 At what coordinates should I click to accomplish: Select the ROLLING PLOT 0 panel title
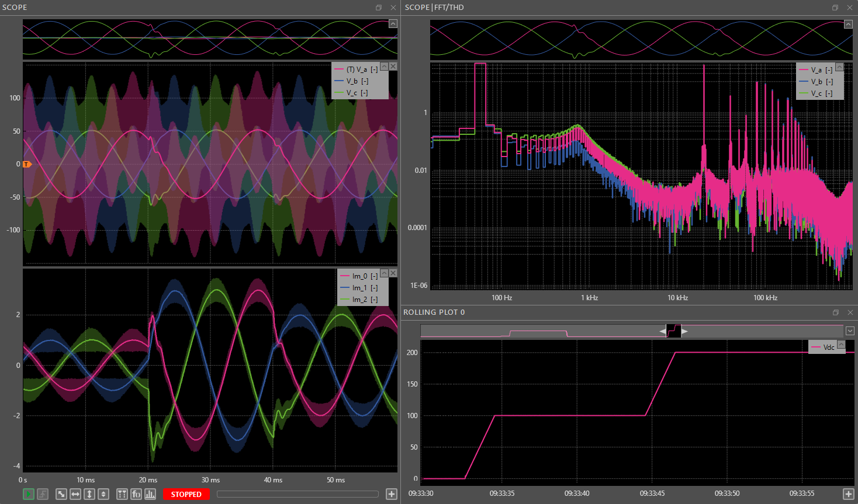coord(434,312)
